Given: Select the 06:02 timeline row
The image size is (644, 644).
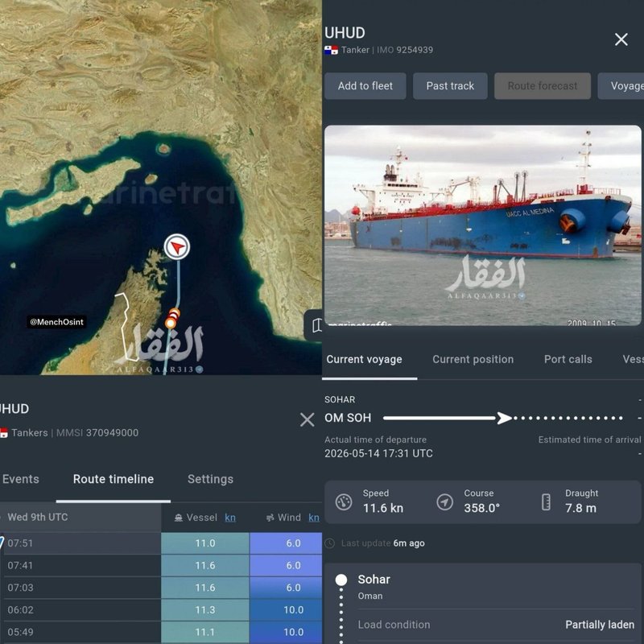Looking at the screenshot, I should [x=161, y=609].
